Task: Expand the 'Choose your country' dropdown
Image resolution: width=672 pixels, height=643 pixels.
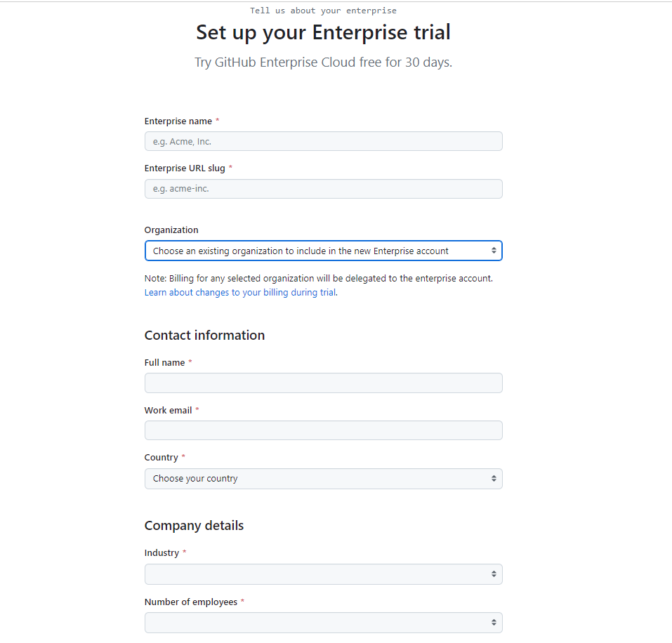Action: pyautogui.click(x=323, y=479)
